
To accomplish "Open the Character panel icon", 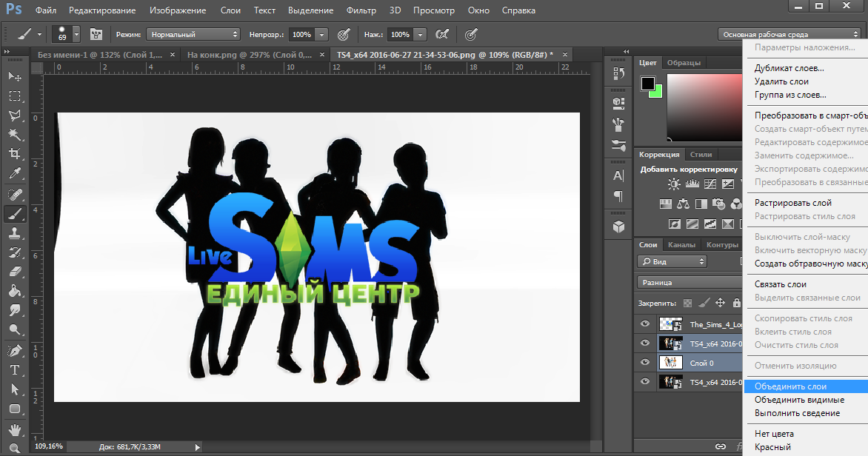I will click(x=619, y=176).
